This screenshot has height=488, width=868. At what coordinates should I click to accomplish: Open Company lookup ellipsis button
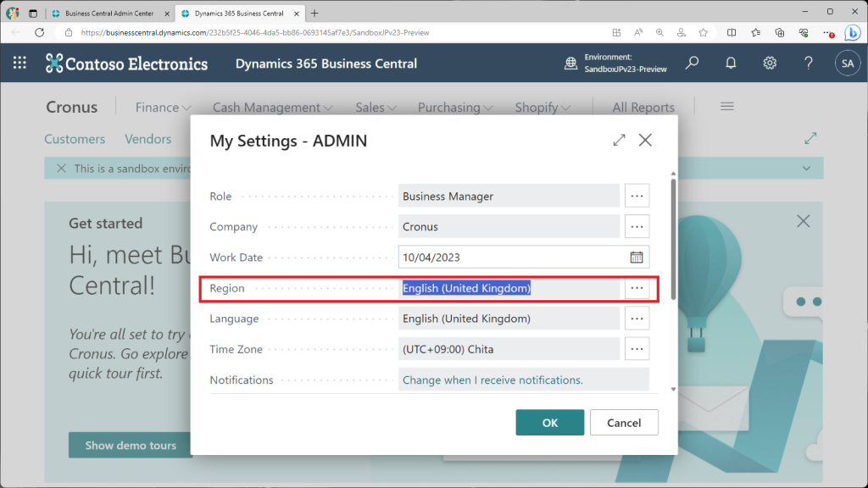637,226
